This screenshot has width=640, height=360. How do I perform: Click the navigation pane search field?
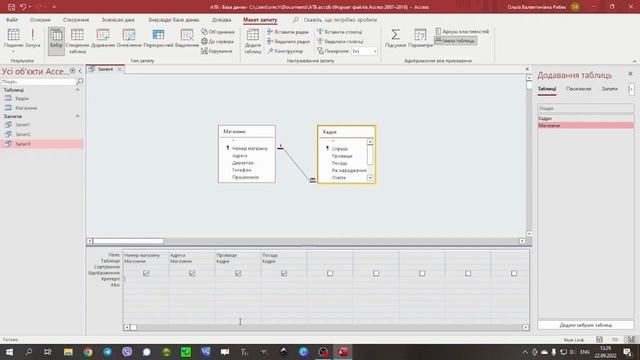(x=38, y=82)
